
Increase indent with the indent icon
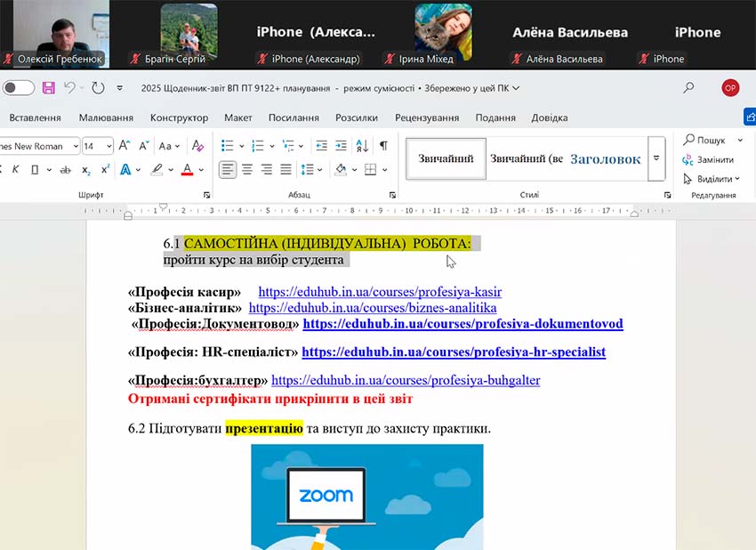tap(341, 146)
